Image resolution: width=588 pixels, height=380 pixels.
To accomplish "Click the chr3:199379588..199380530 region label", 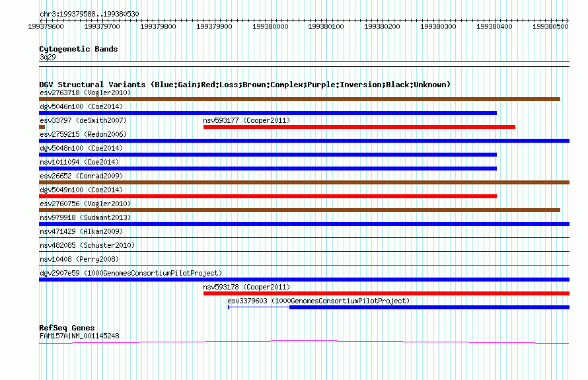I will click(89, 14).
